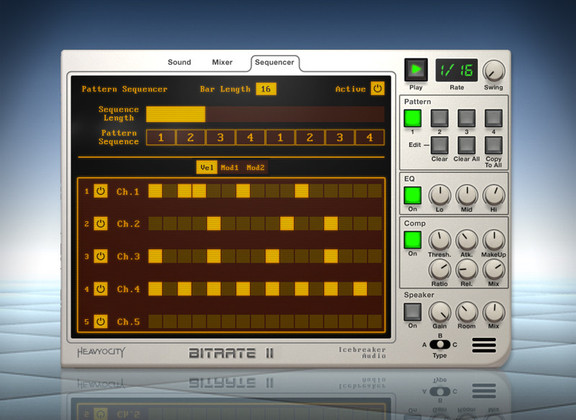Click the Heavyocity logo
This screenshot has height=420, width=576.
(101, 352)
